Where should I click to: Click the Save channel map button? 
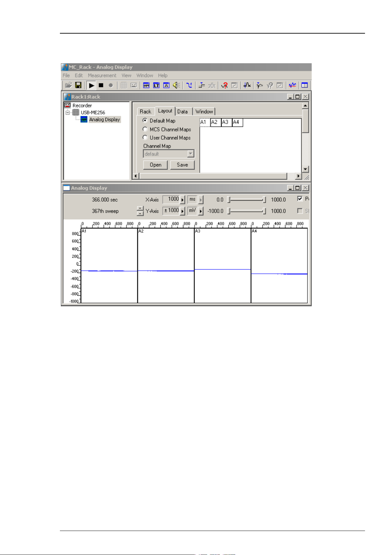point(182,165)
